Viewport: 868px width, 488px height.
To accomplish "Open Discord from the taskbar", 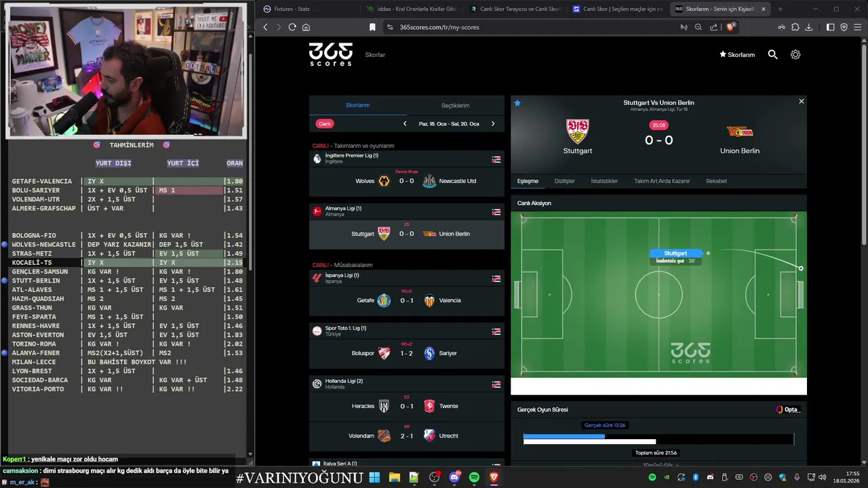I will tap(454, 478).
